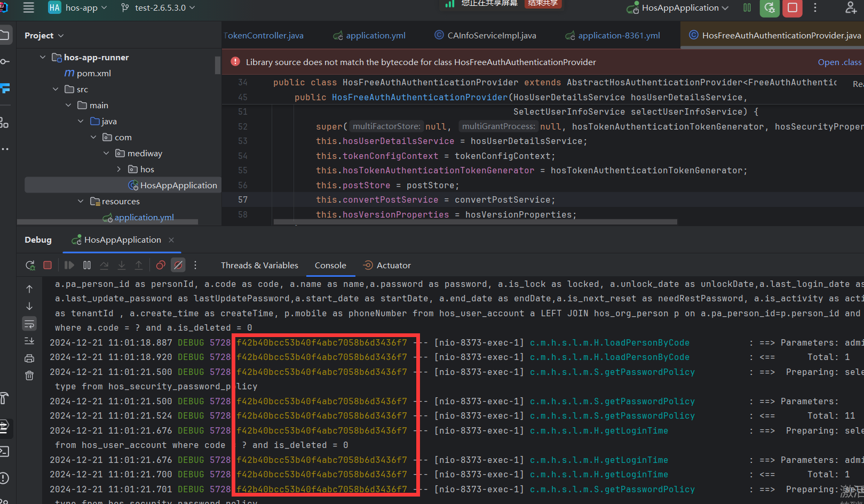
Task: Open the test-2.6.5.3.0 branch dropdown
Action: [x=158, y=7]
